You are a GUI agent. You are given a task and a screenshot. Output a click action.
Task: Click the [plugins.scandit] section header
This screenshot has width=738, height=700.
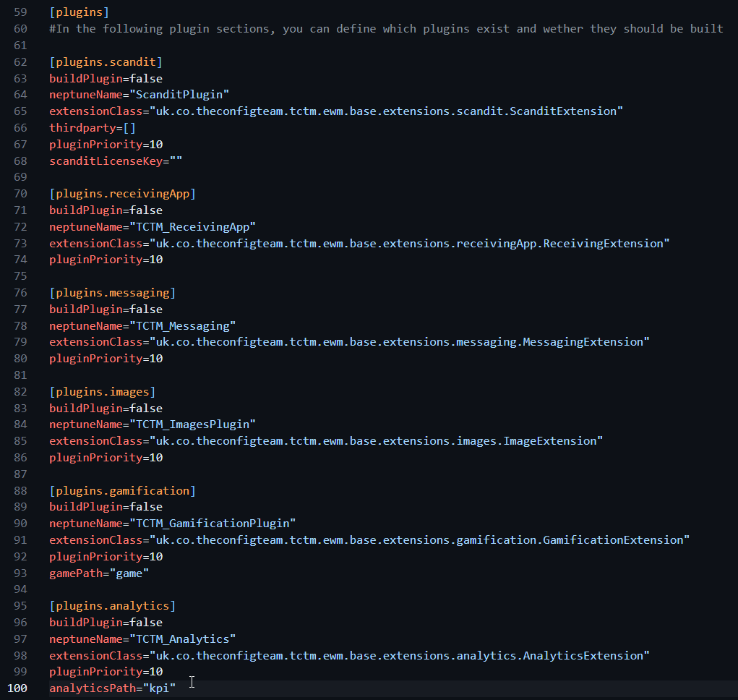[x=106, y=61]
